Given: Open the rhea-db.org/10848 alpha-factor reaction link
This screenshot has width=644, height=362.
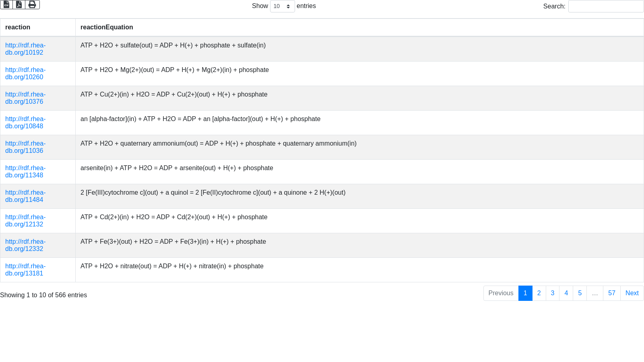Looking at the screenshot, I should 25,123.
